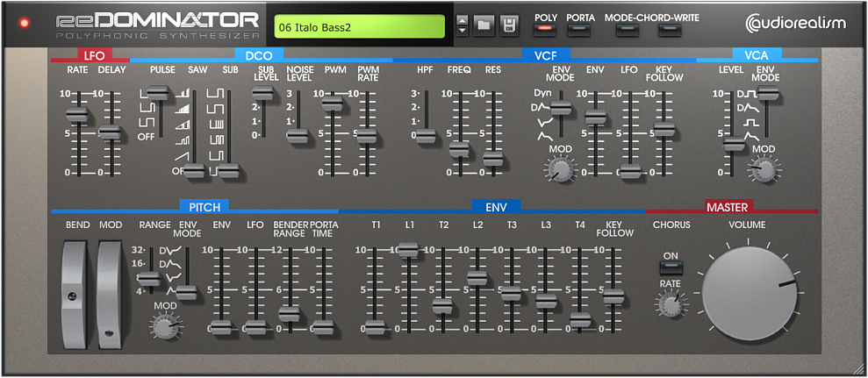868x378 pixels.
Task: Click the VCF MOD knob
Action: (561, 169)
